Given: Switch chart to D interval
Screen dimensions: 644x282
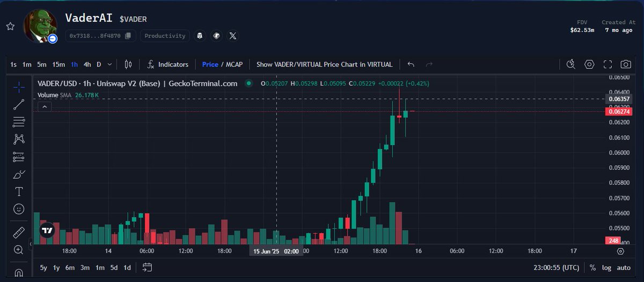Looking at the screenshot, I should tap(99, 64).
